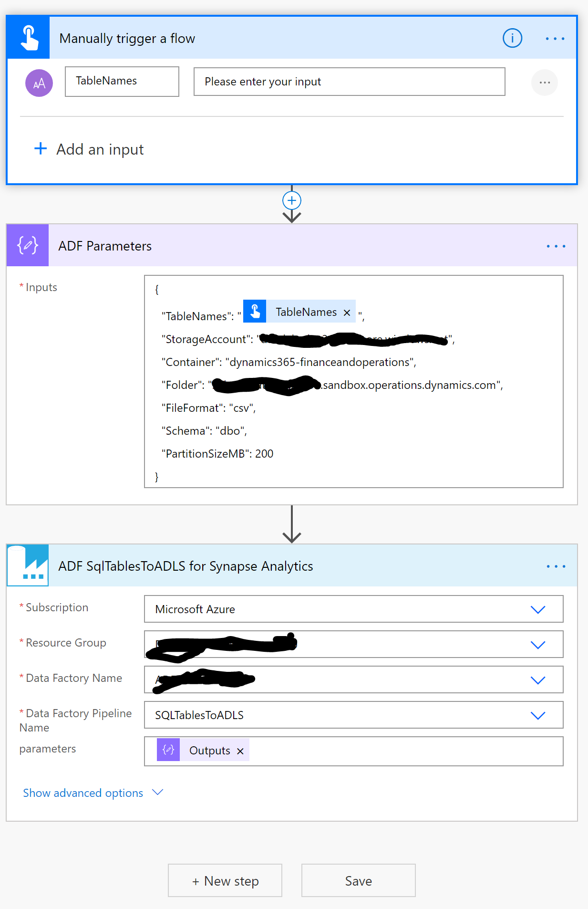Click the Please enter your input field
Image resolution: width=588 pixels, height=909 pixels.
click(x=350, y=82)
